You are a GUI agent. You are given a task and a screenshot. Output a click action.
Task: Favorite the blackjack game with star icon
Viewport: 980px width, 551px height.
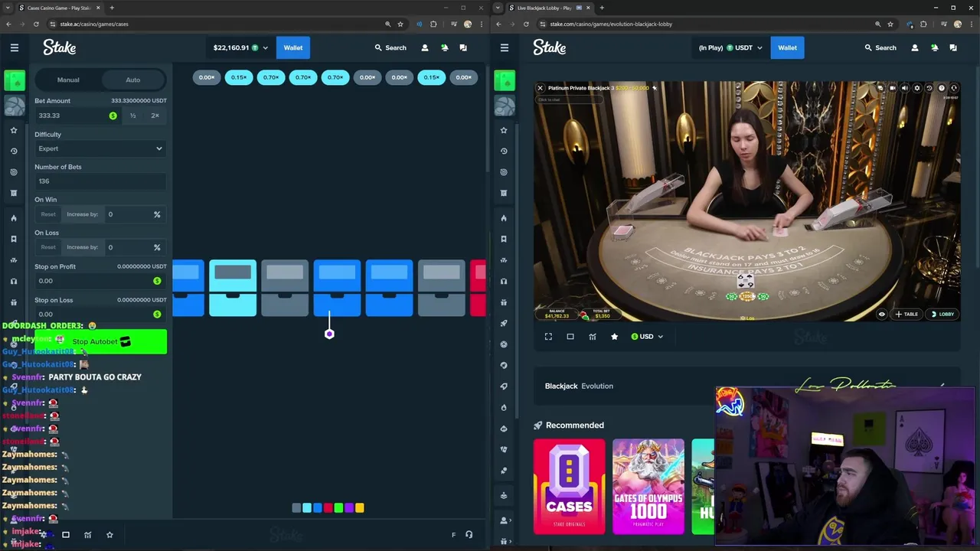click(x=614, y=337)
